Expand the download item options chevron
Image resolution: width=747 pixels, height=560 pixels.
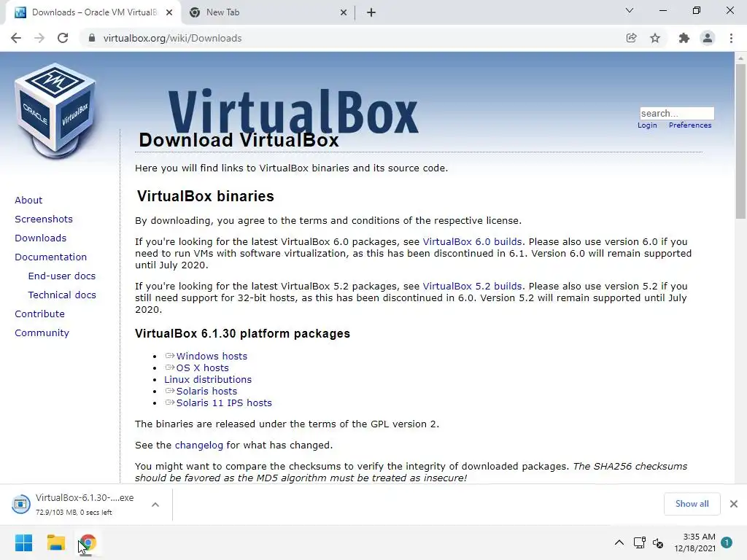tap(155, 505)
